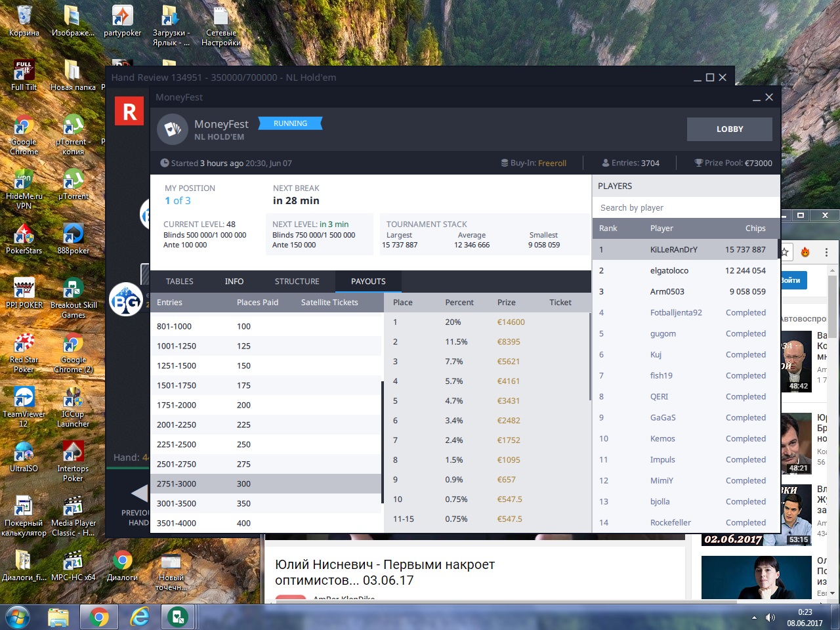This screenshot has height=630, width=840.
Task: Click the prize table scrollbar
Action: pos(590,356)
